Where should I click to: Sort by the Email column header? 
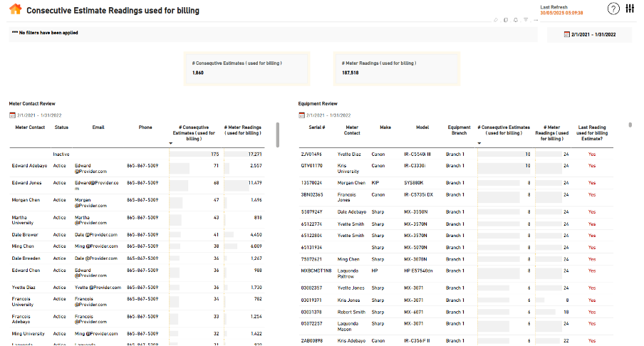click(x=98, y=127)
